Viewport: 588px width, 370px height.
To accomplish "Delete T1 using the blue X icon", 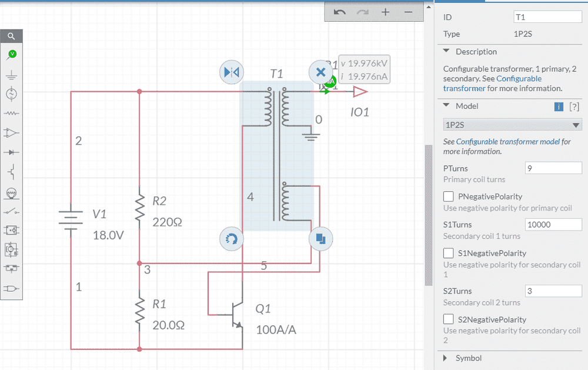I will coord(320,72).
